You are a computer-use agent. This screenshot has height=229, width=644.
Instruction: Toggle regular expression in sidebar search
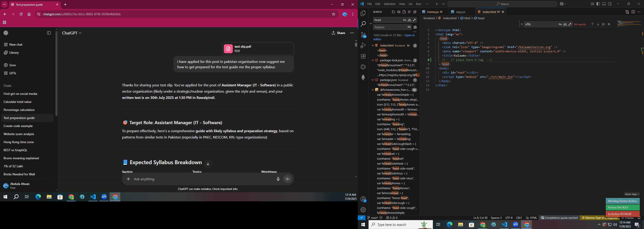(415, 20)
